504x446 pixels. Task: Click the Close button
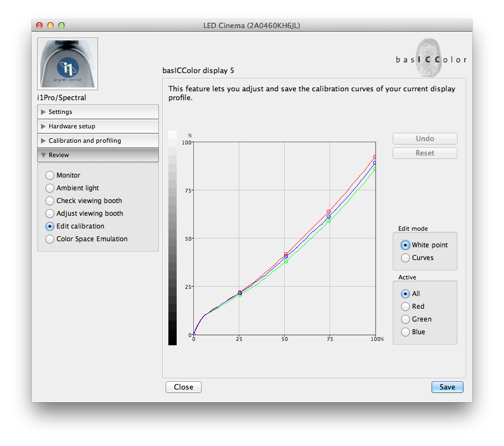tap(183, 387)
